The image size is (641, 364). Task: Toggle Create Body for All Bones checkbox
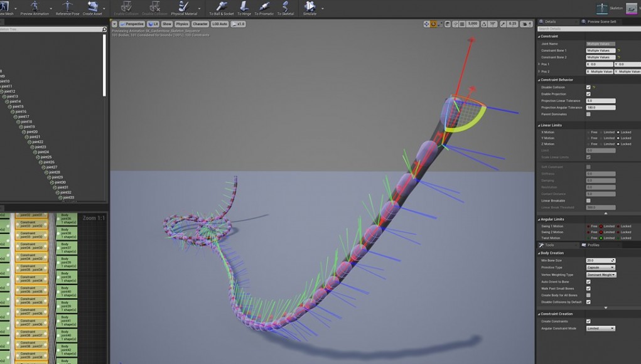point(588,295)
